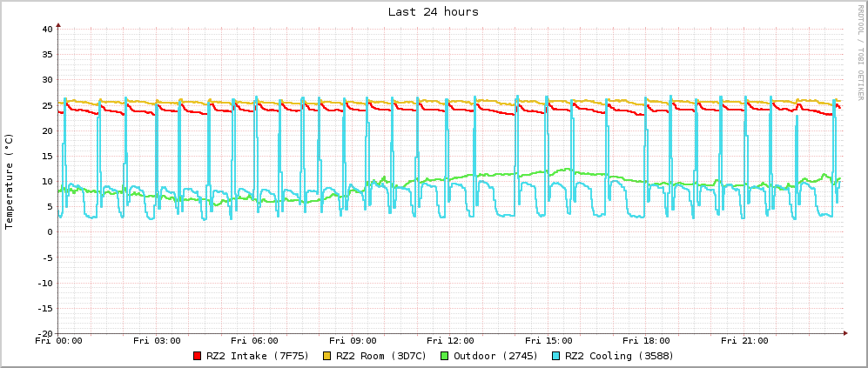Image resolution: width=868 pixels, height=368 pixels.
Task: Click the arrow at the time axis end
Action: click(844, 333)
